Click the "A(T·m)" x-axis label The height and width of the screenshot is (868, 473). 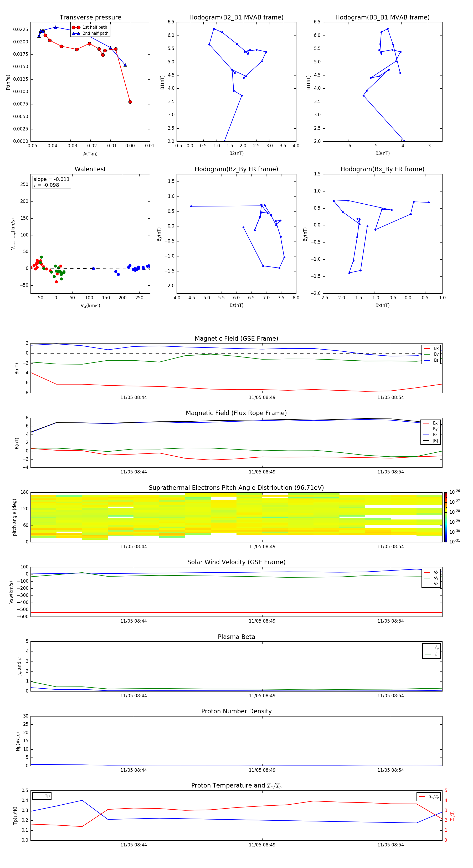(90, 154)
